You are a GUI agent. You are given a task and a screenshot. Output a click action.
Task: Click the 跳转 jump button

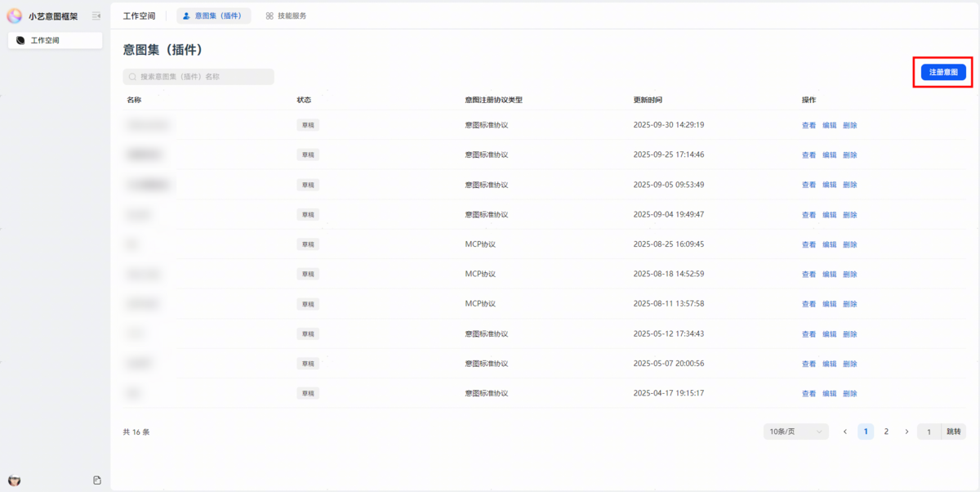pos(953,432)
